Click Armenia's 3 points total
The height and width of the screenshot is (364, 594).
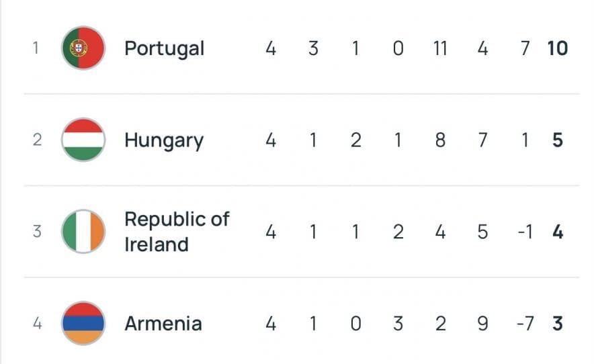pos(557,323)
